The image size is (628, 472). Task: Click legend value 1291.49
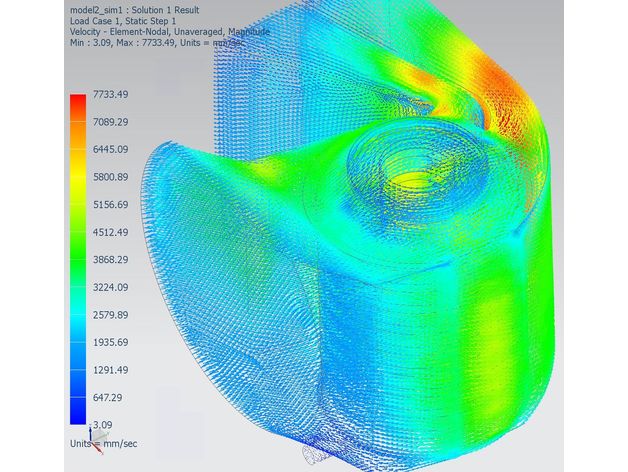pyautogui.click(x=111, y=370)
